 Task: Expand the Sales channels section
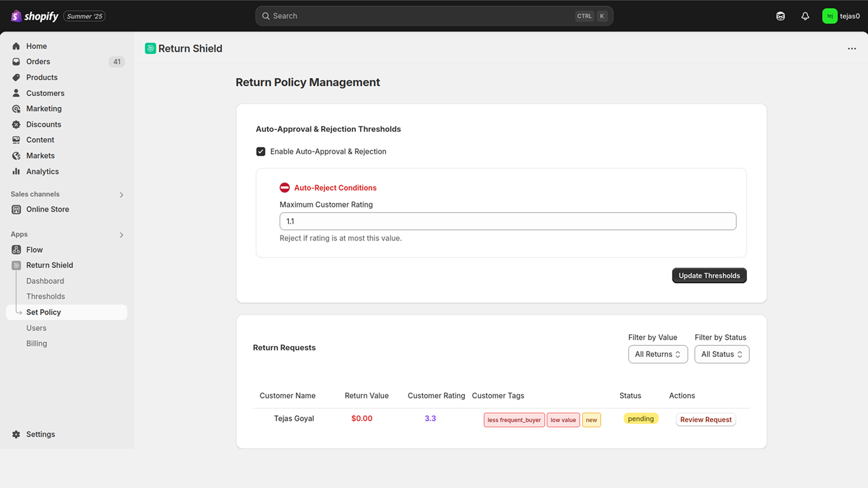coord(121,194)
